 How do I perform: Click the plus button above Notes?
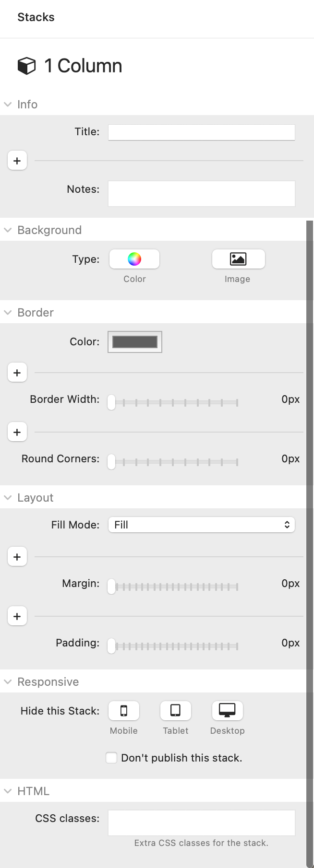click(17, 161)
